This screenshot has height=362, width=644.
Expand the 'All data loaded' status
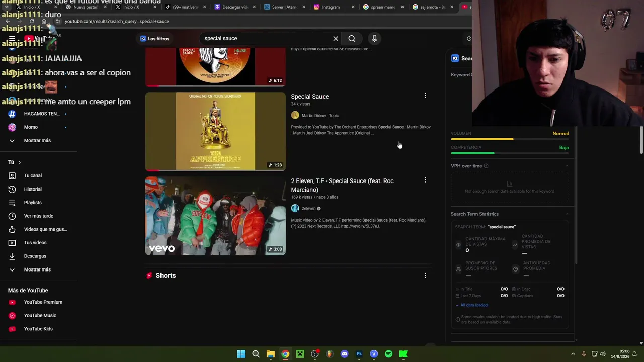click(x=471, y=305)
